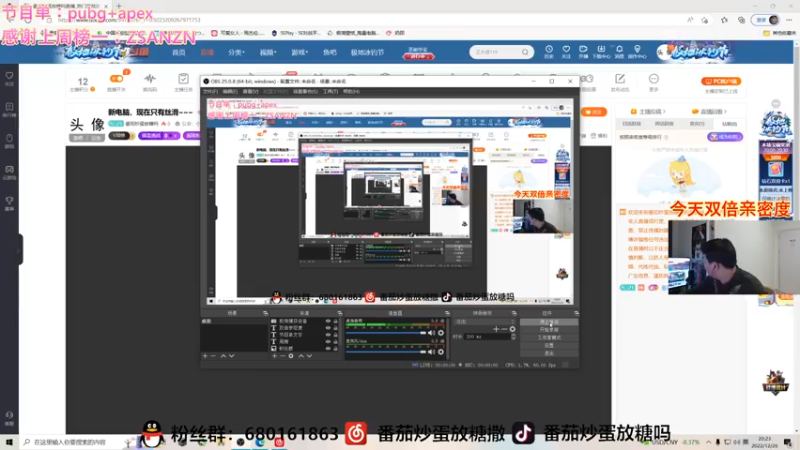
Task: Lock the 节目单文字 source
Action: (335, 335)
